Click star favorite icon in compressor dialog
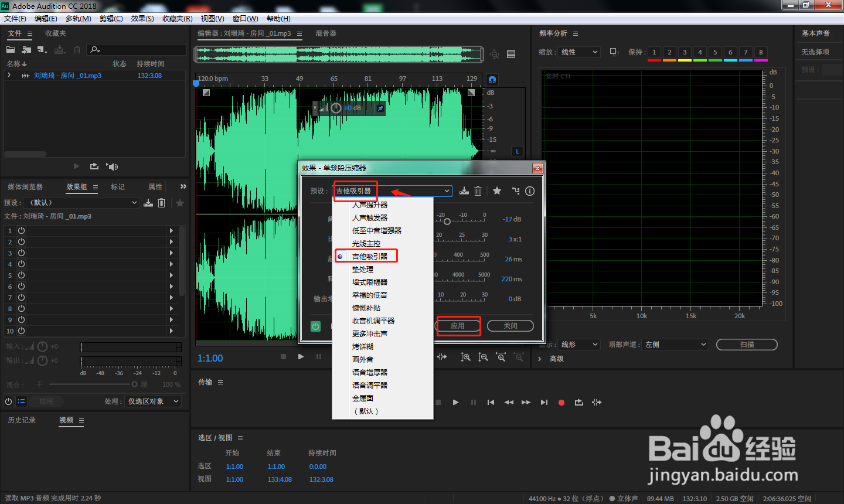Screen dimensions: 844x504 497,190
